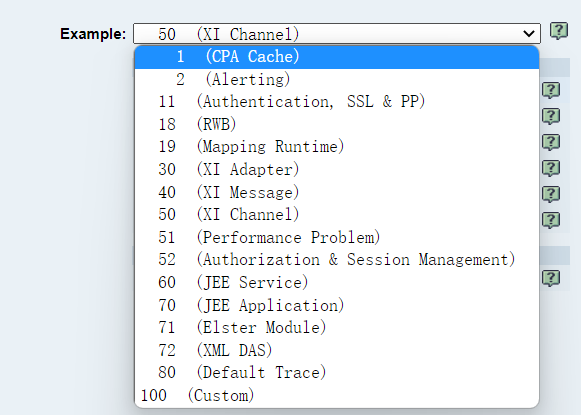Collapse the Example combo box showing 50 (XI Channel)
This screenshot has height=415, width=581.
pos(337,34)
